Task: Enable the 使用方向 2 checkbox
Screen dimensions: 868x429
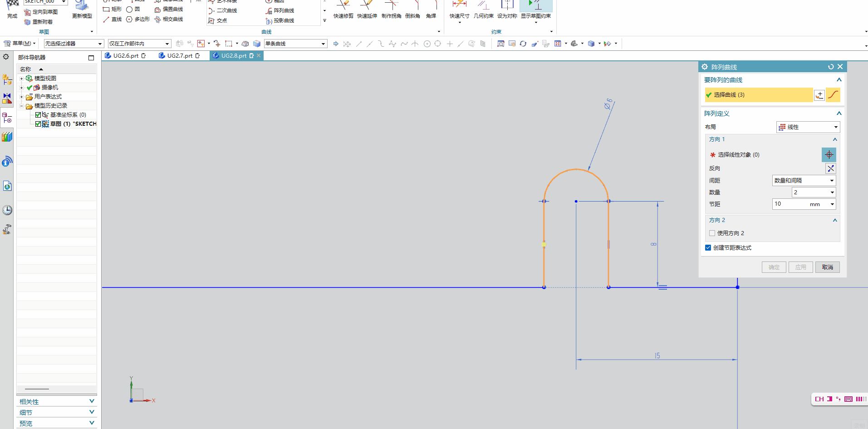Action: tap(712, 233)
